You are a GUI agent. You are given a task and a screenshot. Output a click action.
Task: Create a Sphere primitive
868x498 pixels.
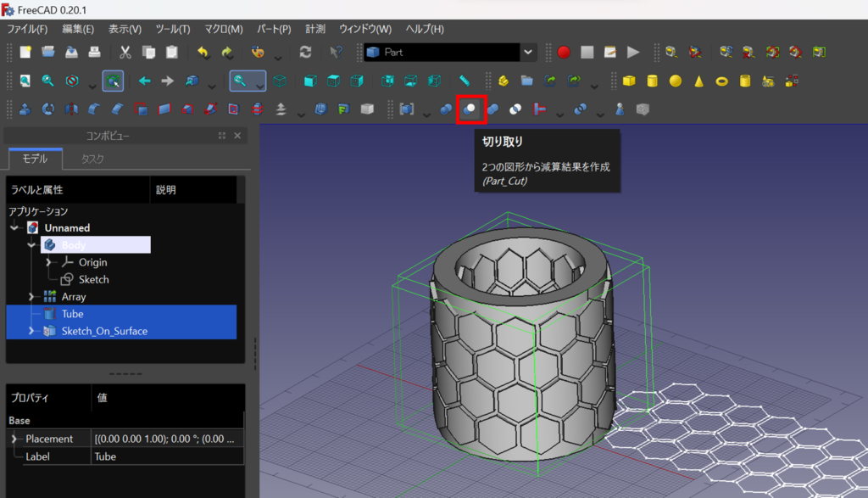coord(676,81)
